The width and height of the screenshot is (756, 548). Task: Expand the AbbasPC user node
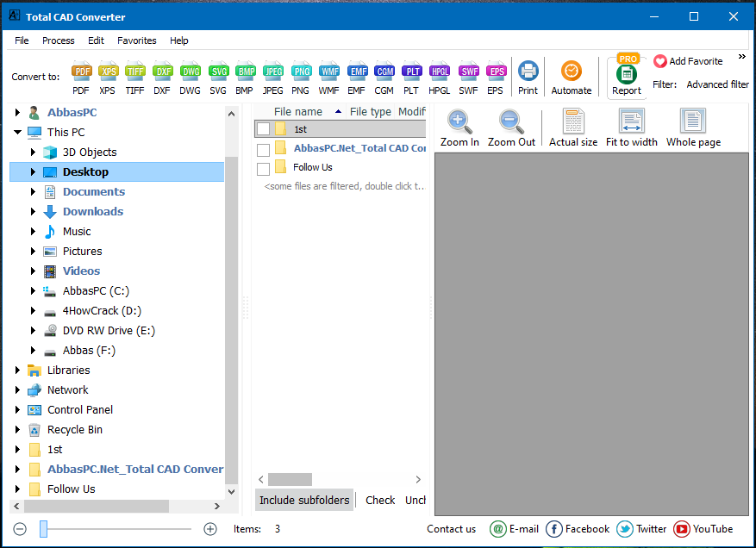(18, 112)
